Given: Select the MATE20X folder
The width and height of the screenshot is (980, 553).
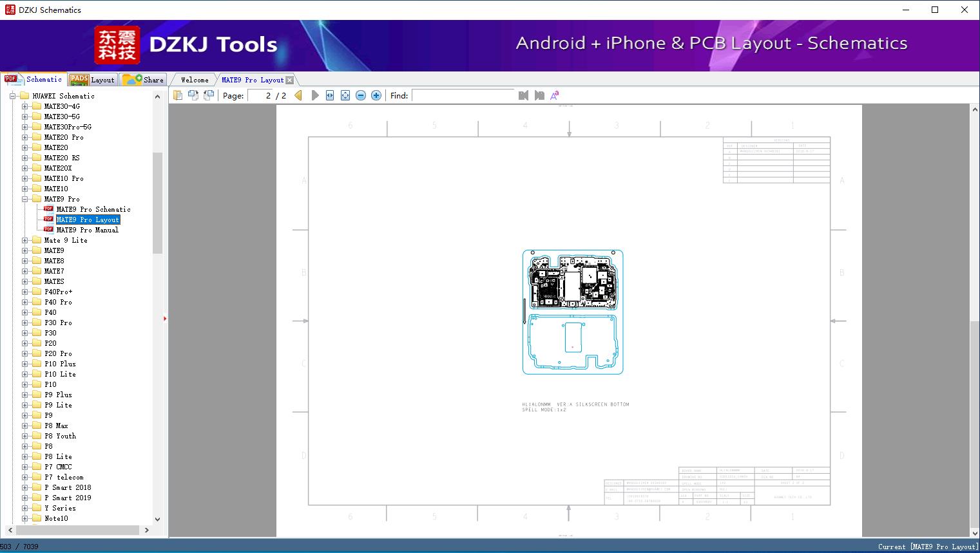Looking at the screenshot, I should tap(58, 168).
